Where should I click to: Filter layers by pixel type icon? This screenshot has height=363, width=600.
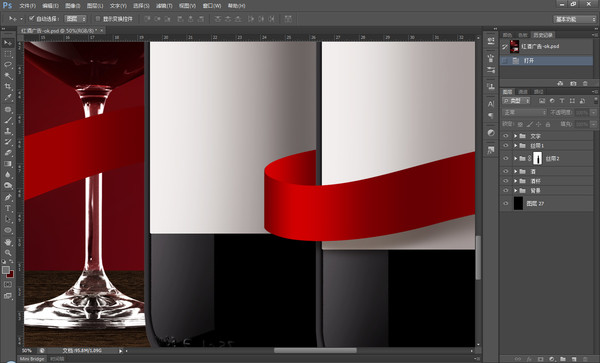point(542,101)
